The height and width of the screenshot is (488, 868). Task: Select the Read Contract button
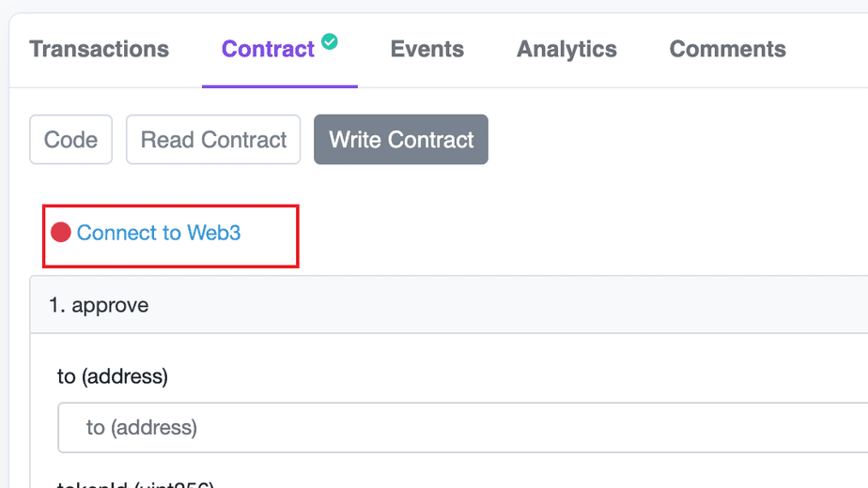coord(213,140)
